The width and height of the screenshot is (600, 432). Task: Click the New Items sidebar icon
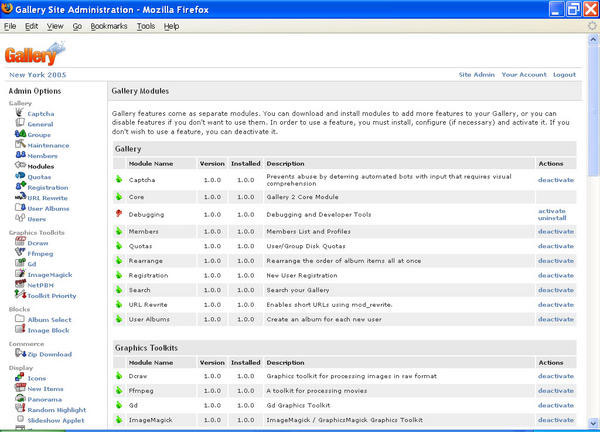click(x=20, y=387)
